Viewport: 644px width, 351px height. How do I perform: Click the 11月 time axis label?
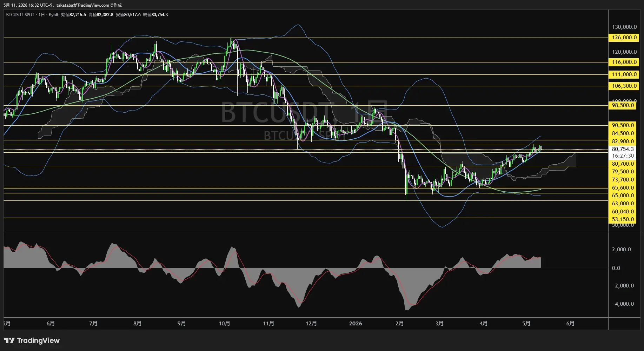tap(268, 324)
